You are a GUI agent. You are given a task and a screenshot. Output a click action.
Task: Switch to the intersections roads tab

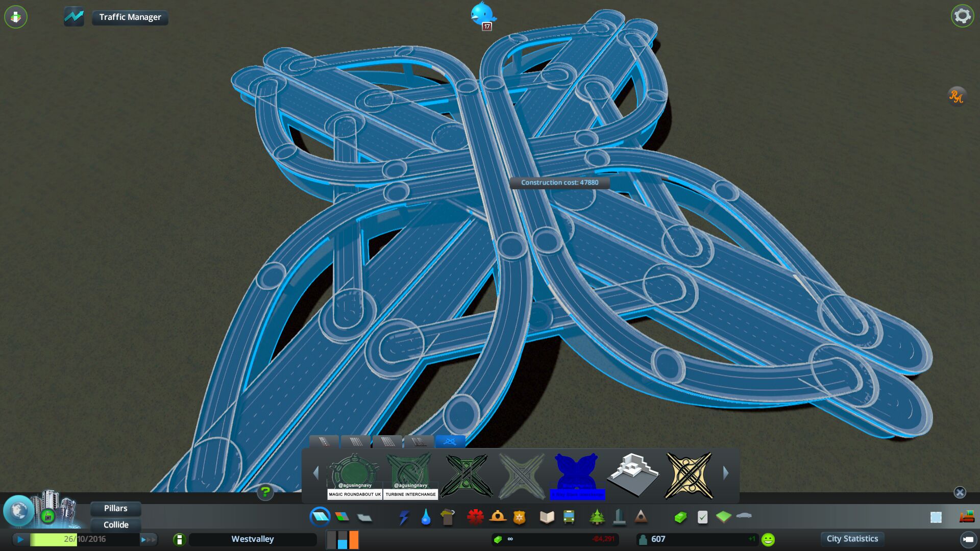click(450, 441)
